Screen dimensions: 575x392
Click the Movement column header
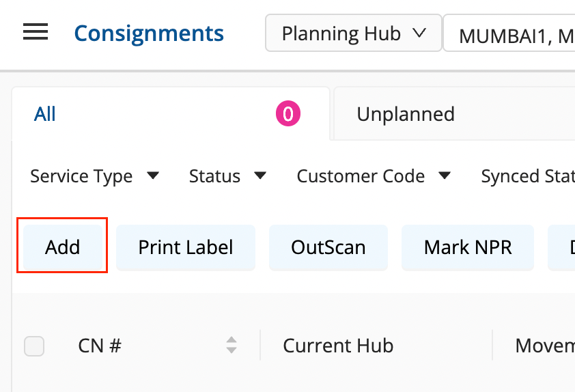(x=544, y=346)
